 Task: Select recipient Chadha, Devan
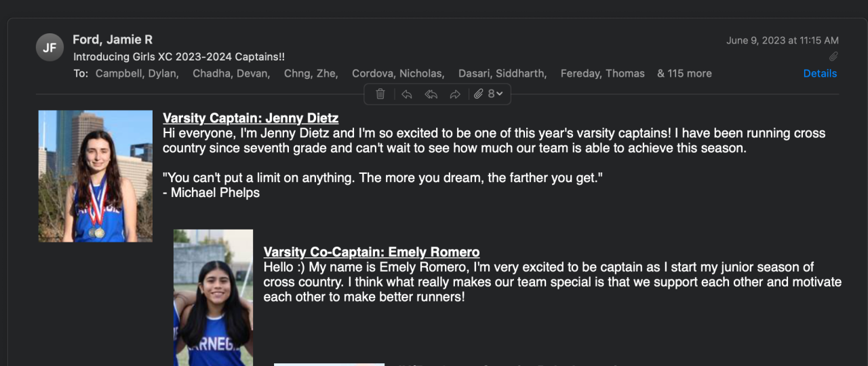(x=231, y=73)
